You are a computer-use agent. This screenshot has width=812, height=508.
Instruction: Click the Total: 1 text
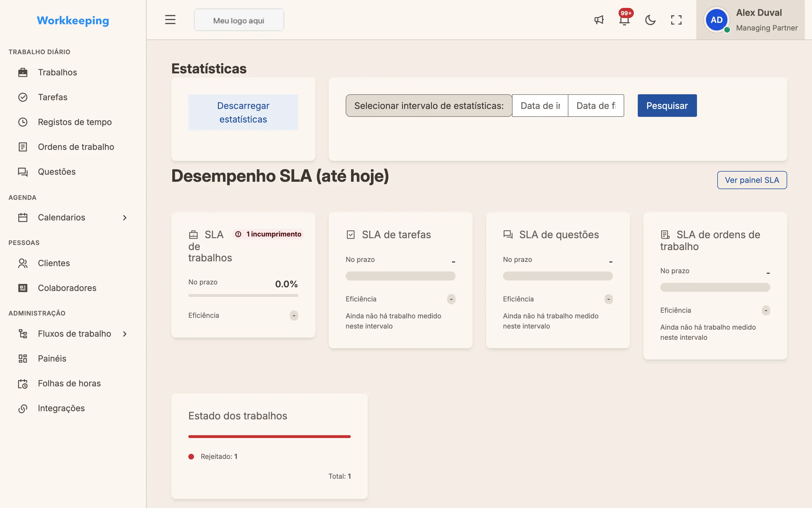[339, 476]
